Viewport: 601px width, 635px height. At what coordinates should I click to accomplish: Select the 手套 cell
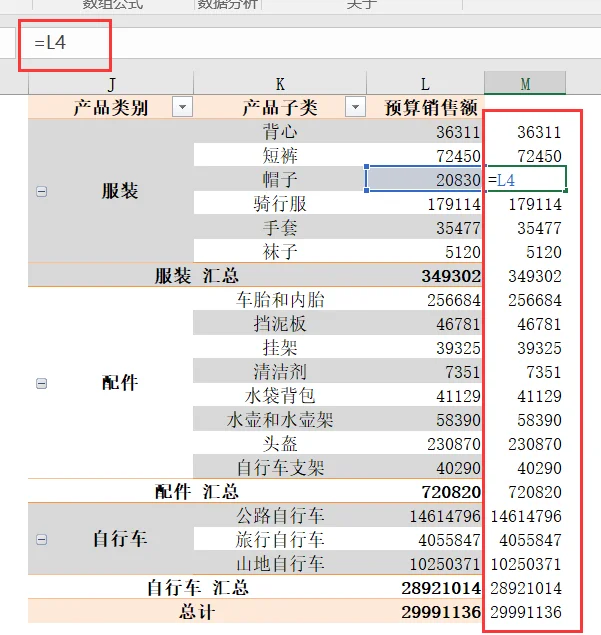pyautogui.click(x=280, y=228)
